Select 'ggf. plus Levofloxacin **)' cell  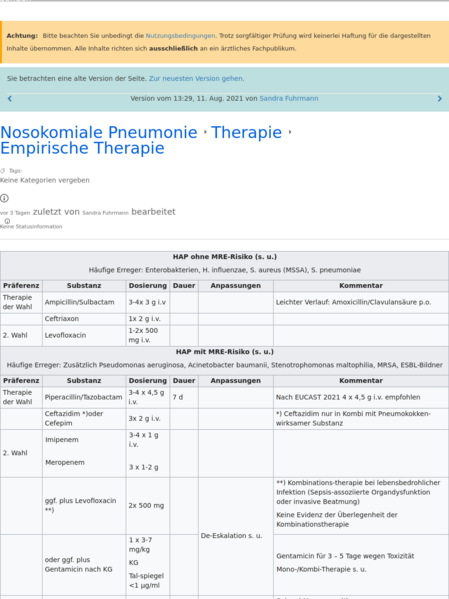[x=84, y=505]
